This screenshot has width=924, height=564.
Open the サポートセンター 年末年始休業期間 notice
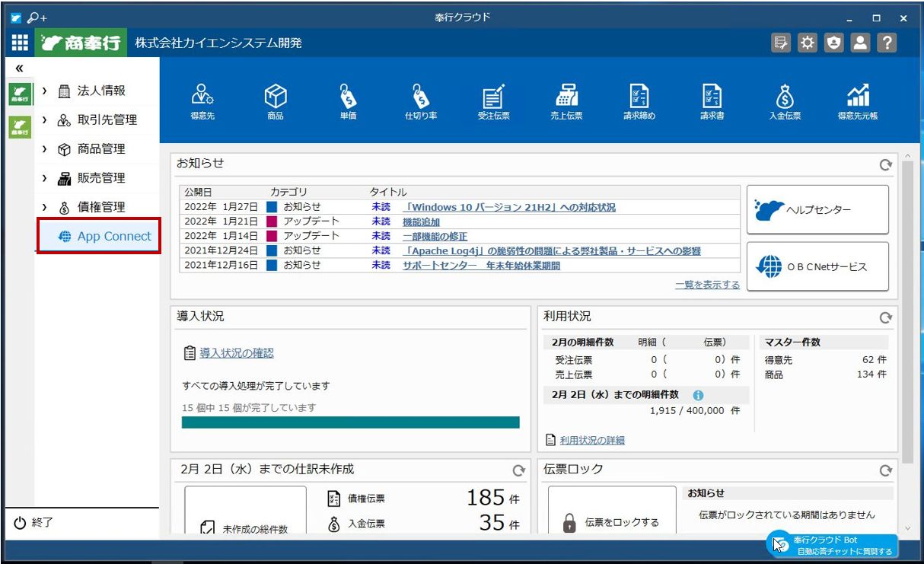click(x=481, y=266)
